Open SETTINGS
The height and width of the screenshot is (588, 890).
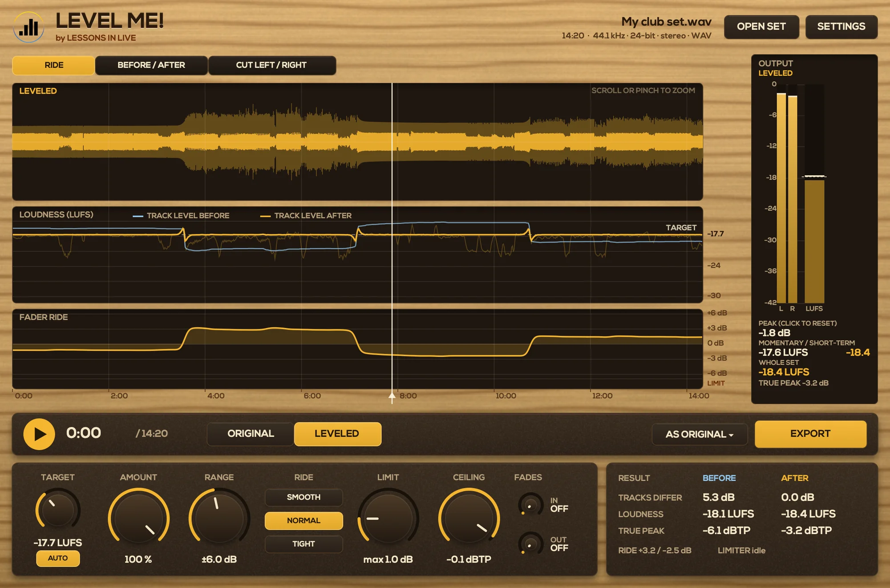click(x=841, y=27)
